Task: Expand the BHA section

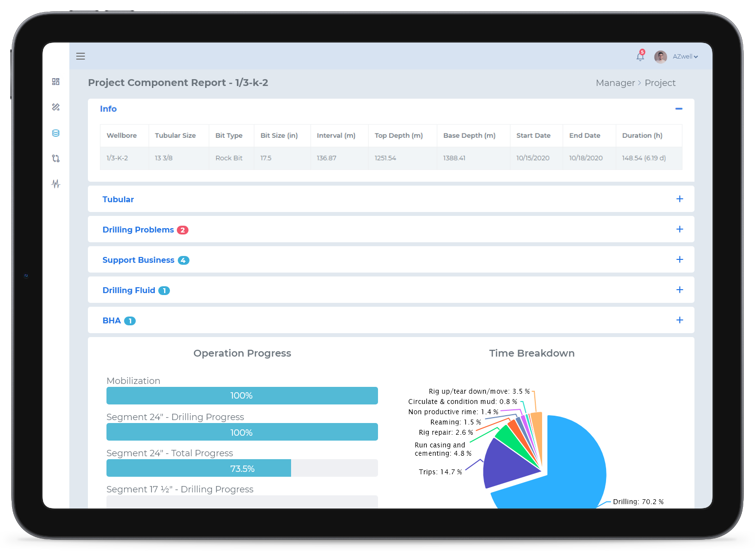Action: (x=679, y=320)
